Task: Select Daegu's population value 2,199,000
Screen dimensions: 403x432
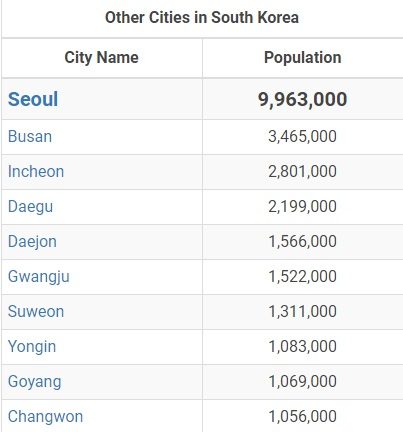Action: 303,207
